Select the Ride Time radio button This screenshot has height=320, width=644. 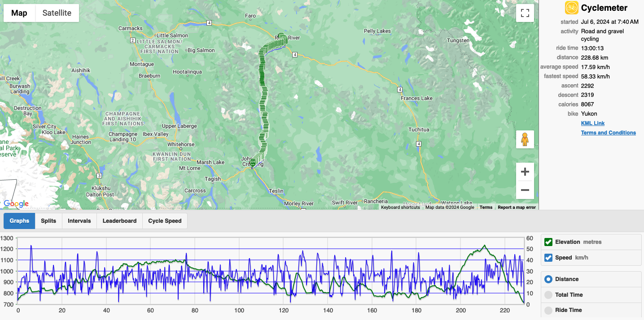pyautogui.click(x=548, y=310)
